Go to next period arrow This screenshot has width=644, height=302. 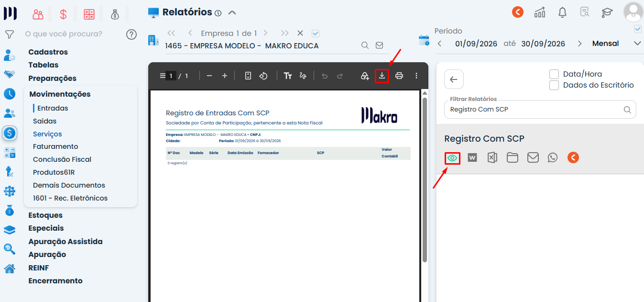click(x=580, y=44)
